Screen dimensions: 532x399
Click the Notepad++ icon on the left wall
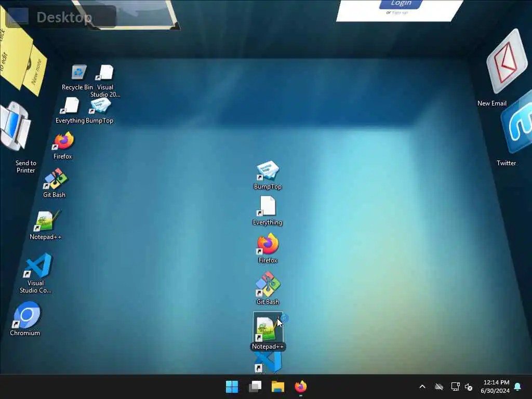(x=46, y=220)
